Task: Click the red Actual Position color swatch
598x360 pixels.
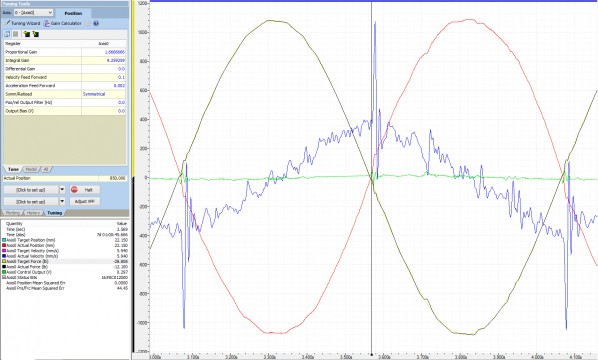Action: 4,246
